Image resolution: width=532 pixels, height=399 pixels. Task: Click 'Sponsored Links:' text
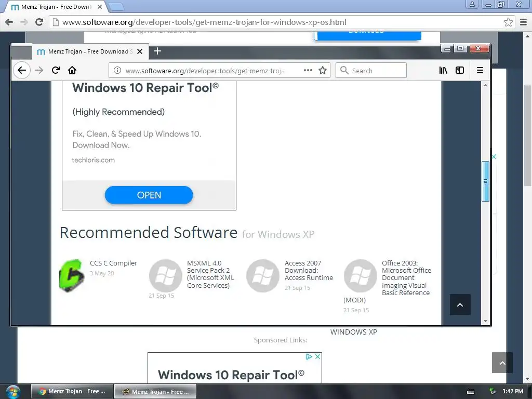tap(281, 340)
